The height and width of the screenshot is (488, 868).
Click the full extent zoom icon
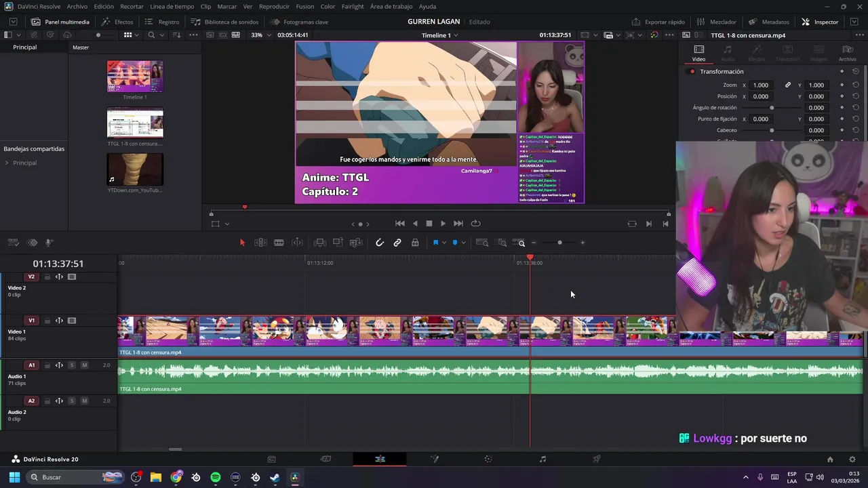pyautogui.click(x=482, y=243)
